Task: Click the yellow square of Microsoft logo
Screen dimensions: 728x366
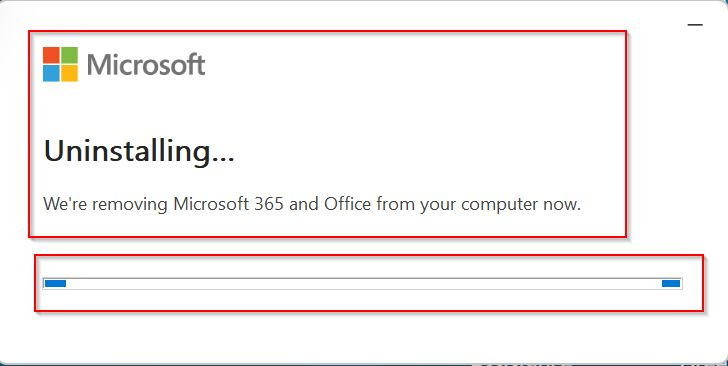Action: (70, 73)
